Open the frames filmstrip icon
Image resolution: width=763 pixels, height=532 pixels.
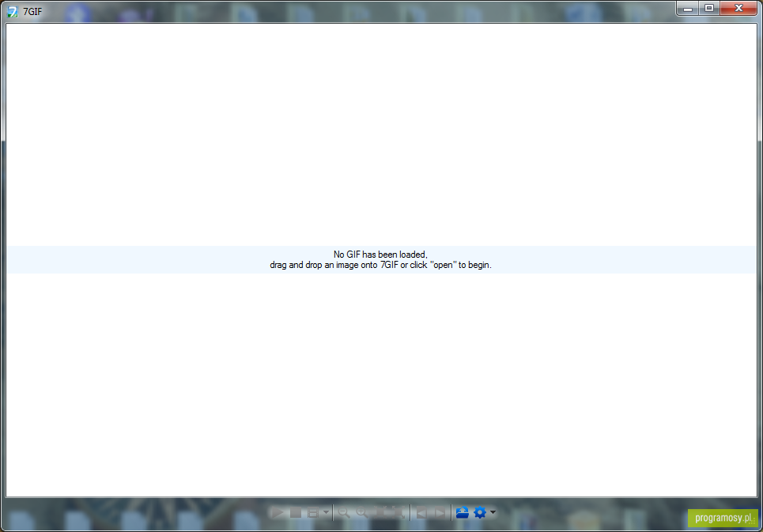pyautogui.click(x=313, y=512)
